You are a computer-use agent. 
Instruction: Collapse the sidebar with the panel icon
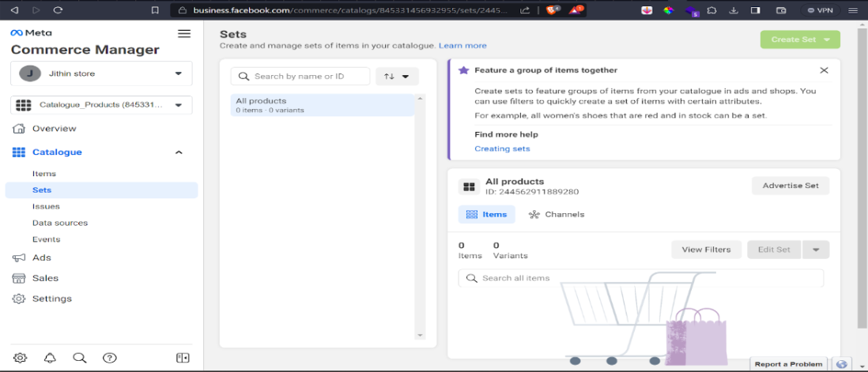(183, 358)
